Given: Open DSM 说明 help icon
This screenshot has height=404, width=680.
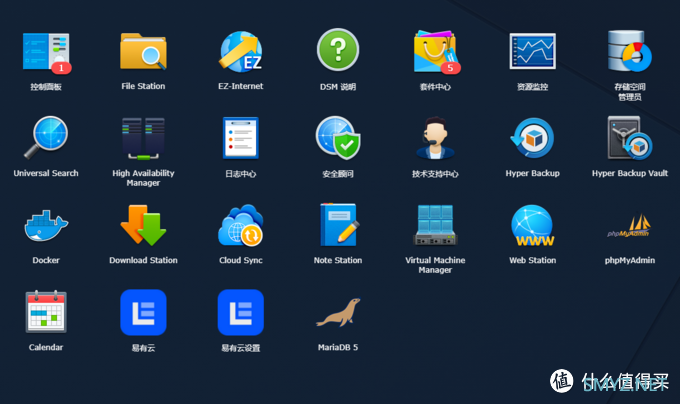Looking at the screenshot, I should (x=338, y=49).
